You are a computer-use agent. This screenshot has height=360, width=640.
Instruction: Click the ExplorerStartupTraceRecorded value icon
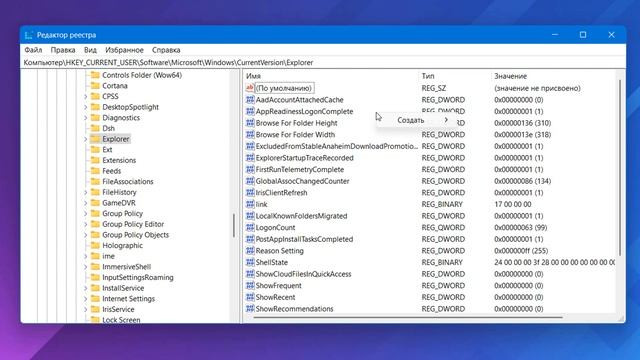(x=250, y=158)
